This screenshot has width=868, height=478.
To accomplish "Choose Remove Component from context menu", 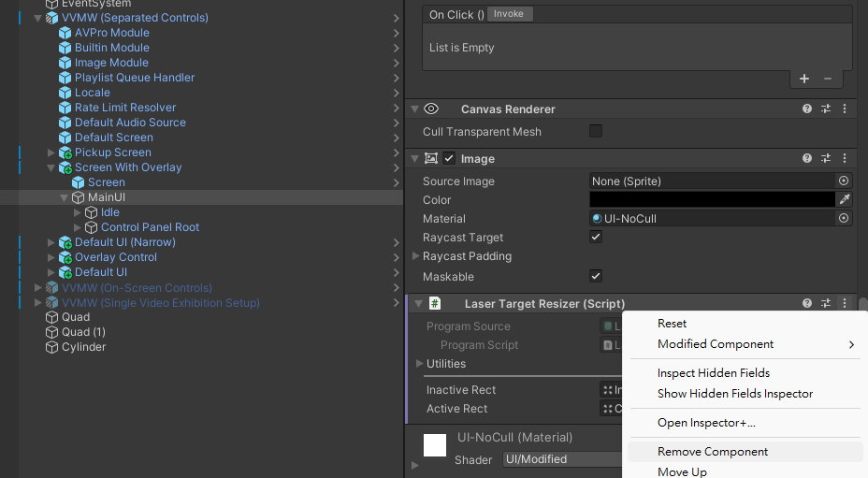I will click(x=713, y=452).
